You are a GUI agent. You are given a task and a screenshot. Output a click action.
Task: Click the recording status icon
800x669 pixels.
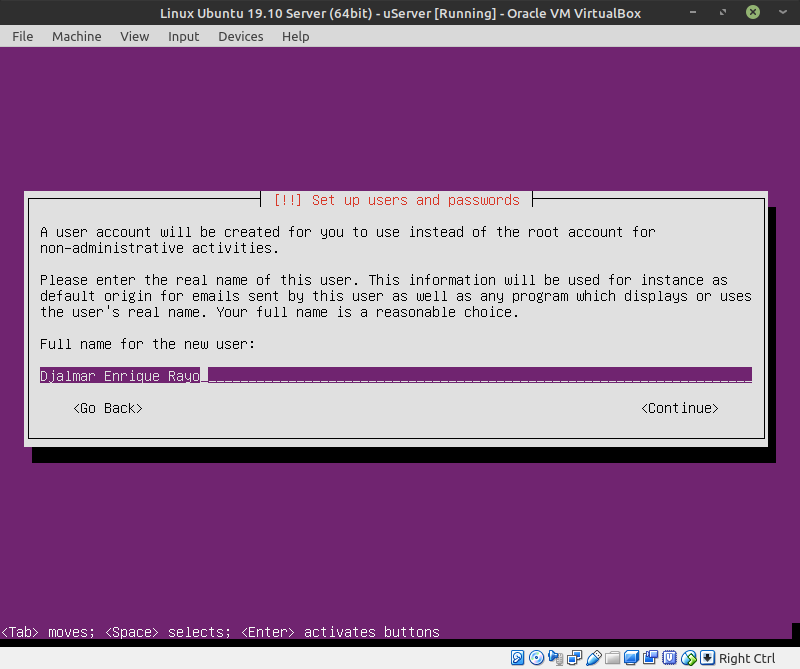click(x=650, y=658)
